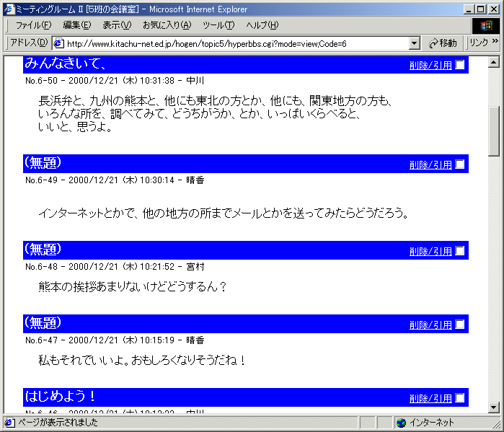Click the アドレス(D) label
Image resolution: width=504 pixels, height=432 pixels.
coord(29,43)
